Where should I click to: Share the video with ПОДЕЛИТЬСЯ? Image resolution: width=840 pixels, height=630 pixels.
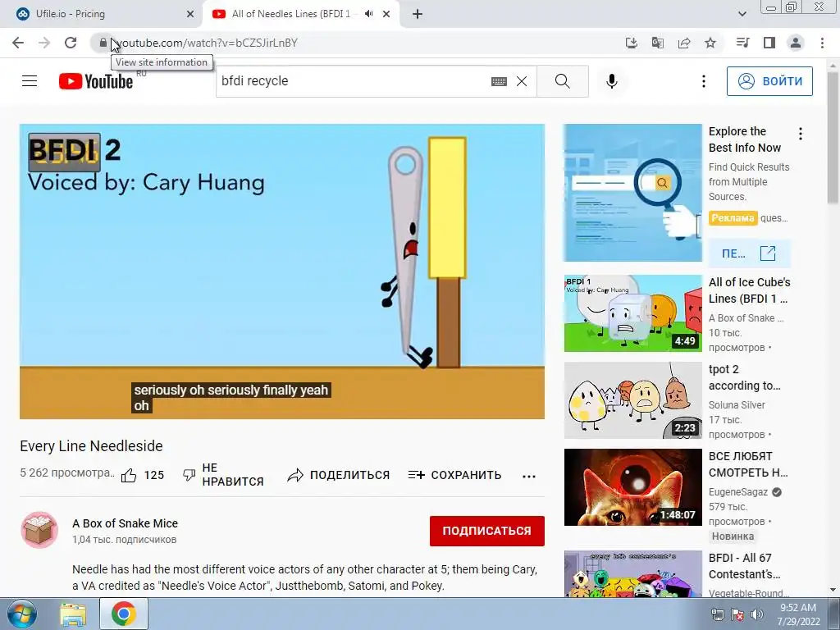pos(338,475)
